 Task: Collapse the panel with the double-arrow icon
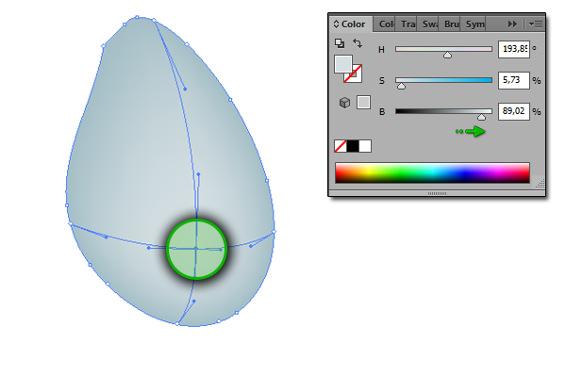pos(512,24)
